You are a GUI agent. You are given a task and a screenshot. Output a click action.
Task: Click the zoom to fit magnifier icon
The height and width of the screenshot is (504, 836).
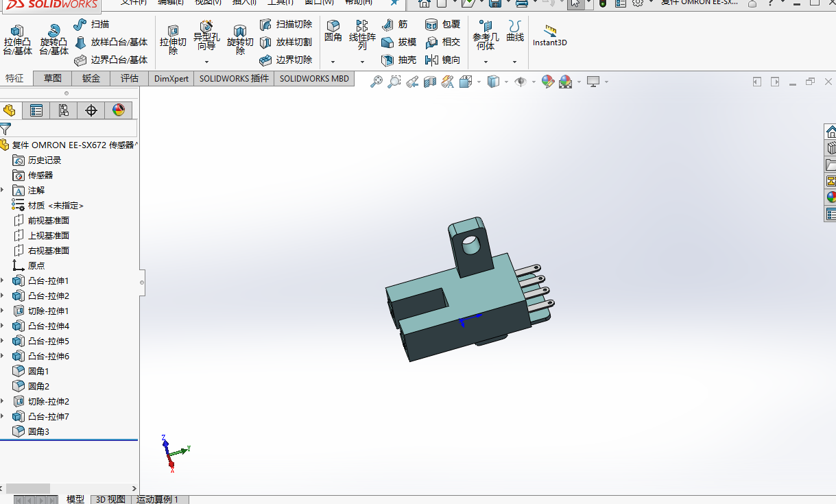(x=377, y=82)
